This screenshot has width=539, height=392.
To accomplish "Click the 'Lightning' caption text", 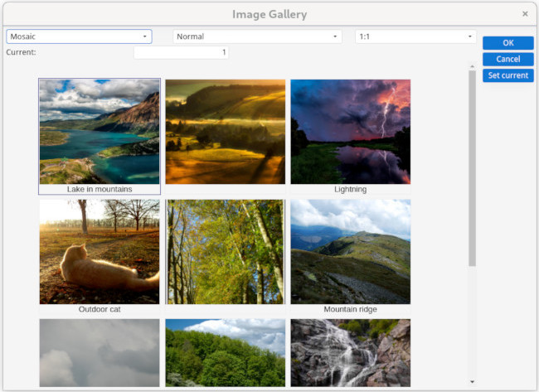I will pos(350,189).
